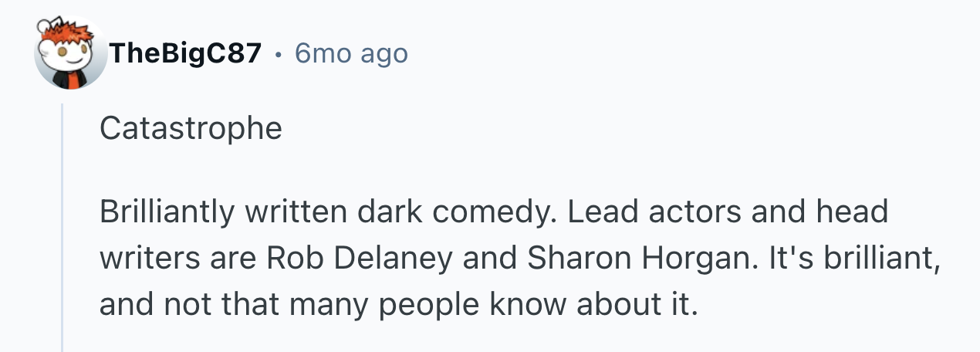The width and height of the screenshot is (980, 352).
Task: Click the "6mo ago" comment timestamp
Action: [x=351, y=54]
